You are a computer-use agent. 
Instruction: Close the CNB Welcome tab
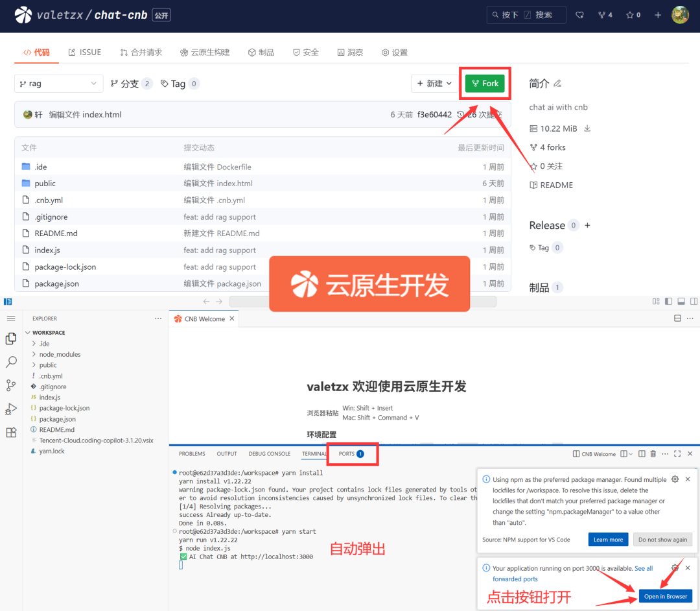click(231, 318)
